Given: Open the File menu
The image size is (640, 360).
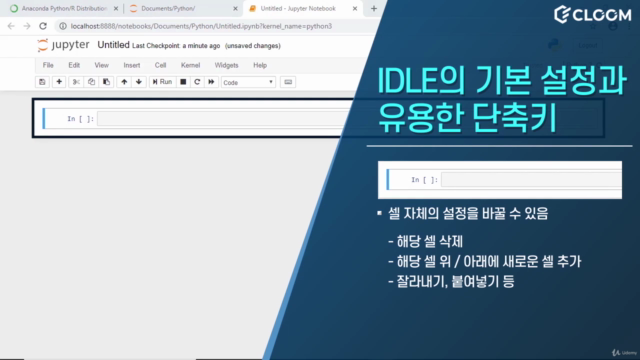Looking at the screenshot, I should [48, 65].
